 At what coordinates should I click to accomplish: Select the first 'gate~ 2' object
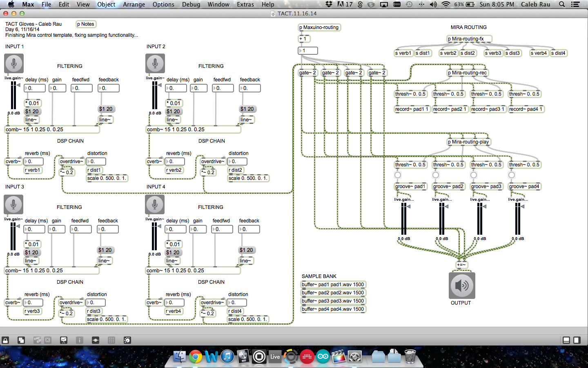(x=308, y=73)
